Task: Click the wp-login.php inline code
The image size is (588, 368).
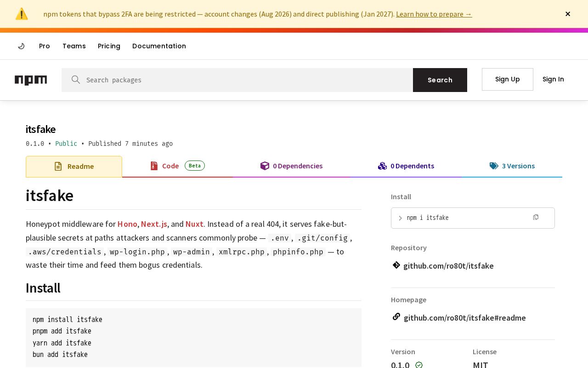Action: 137,252
